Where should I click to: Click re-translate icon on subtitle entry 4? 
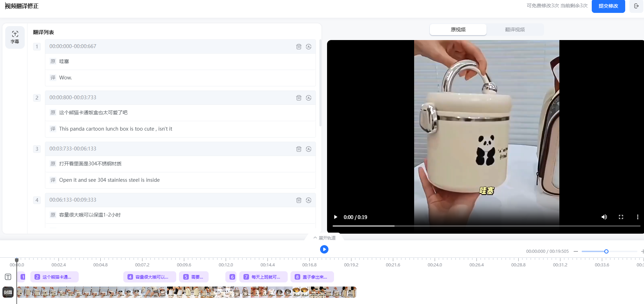(x=308, y=200)
